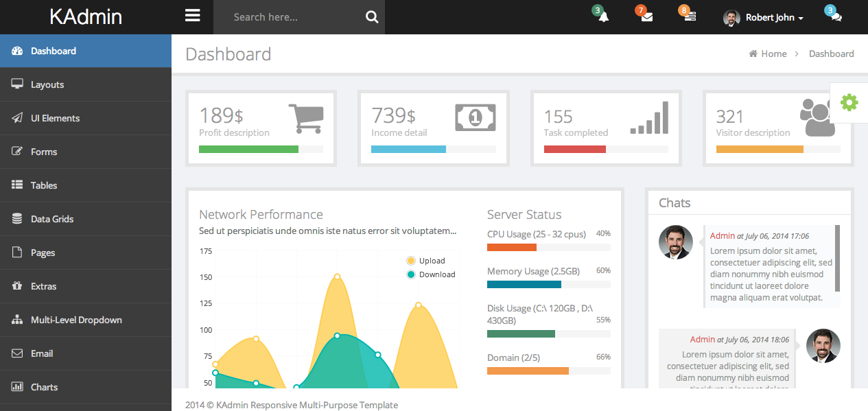Click the Multi-Level Dropdown sitemap icon
This screenshot has width=868, height=411.
pyautogui.click(x=17, y=320)
